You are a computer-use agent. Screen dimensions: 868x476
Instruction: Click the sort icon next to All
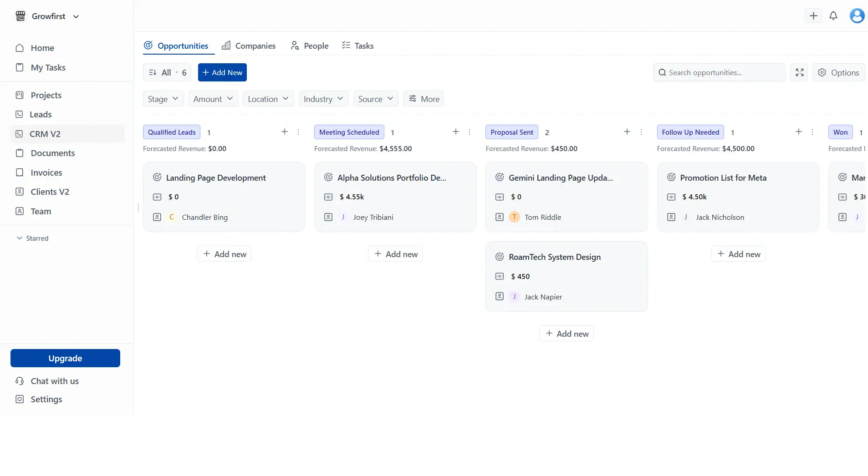click(x=152, y=72)
